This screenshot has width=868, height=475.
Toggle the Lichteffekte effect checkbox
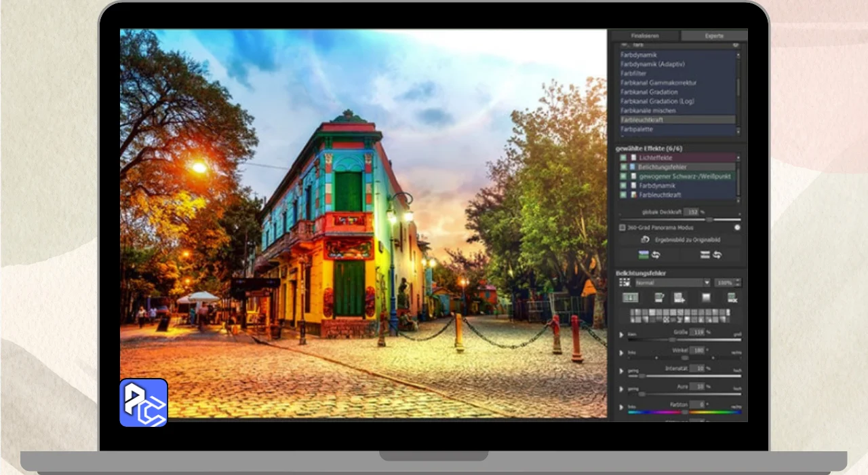[623, 157]
